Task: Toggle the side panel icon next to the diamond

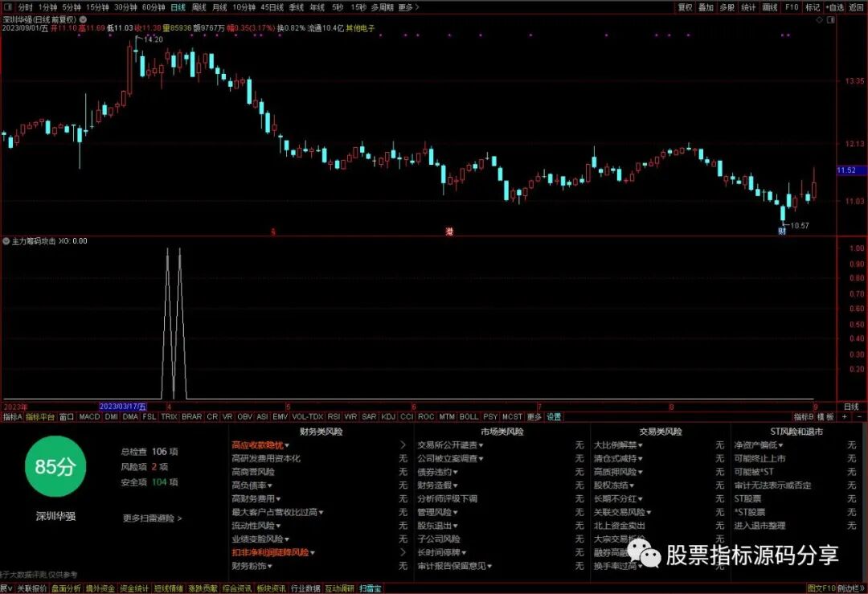Action: coord(830,19)
